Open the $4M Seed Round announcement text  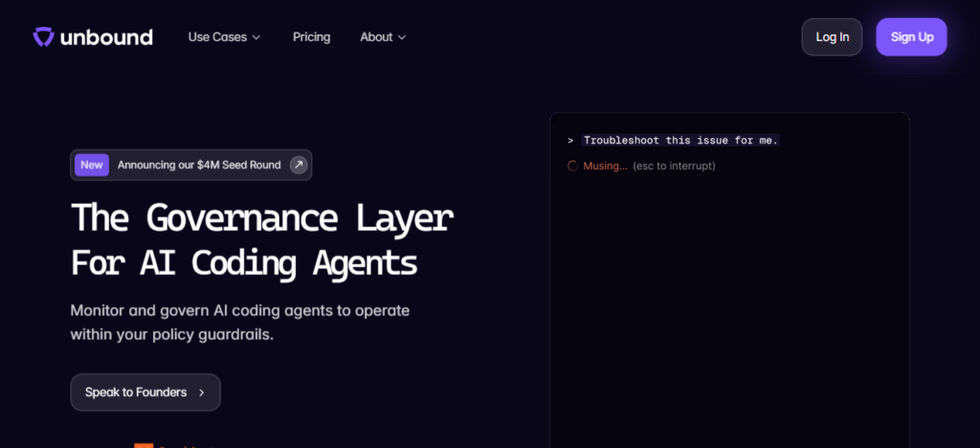coord(199,165)
